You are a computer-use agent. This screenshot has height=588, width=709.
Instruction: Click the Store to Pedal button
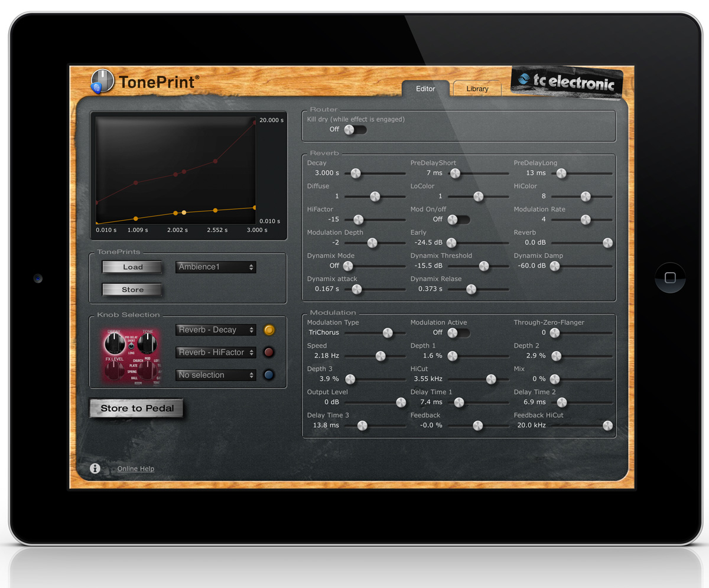137,408
